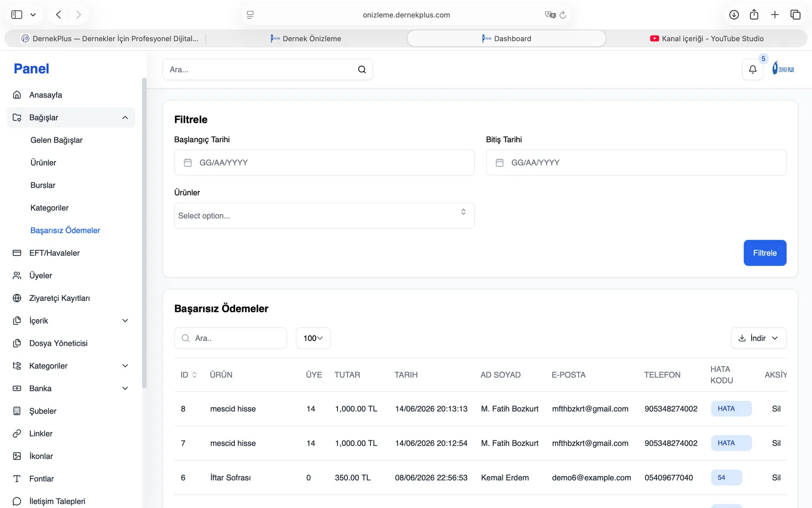Open the notifications bell icon
Screen dimensions: 812x508
pyautogui.click(x=753, y=70)
